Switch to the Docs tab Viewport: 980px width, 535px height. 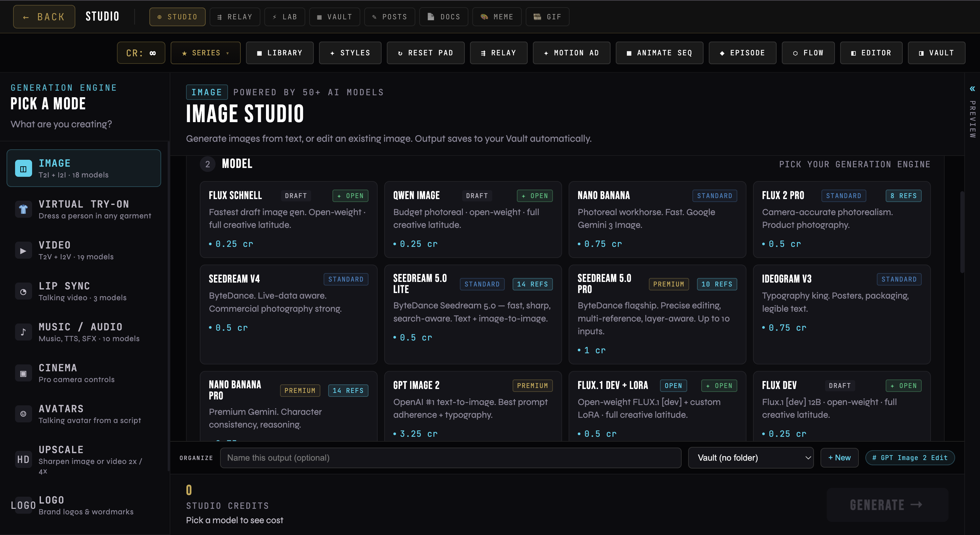(x=443, y=17)
